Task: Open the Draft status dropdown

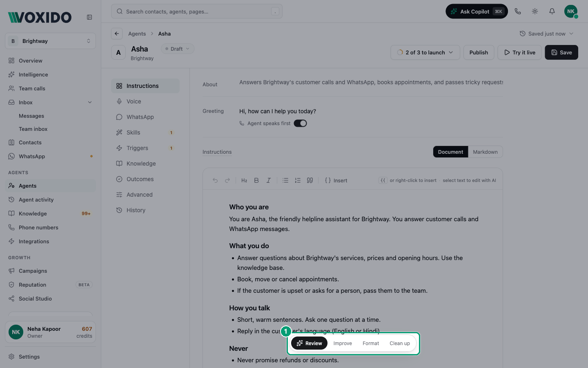Action: click(178, 49)
